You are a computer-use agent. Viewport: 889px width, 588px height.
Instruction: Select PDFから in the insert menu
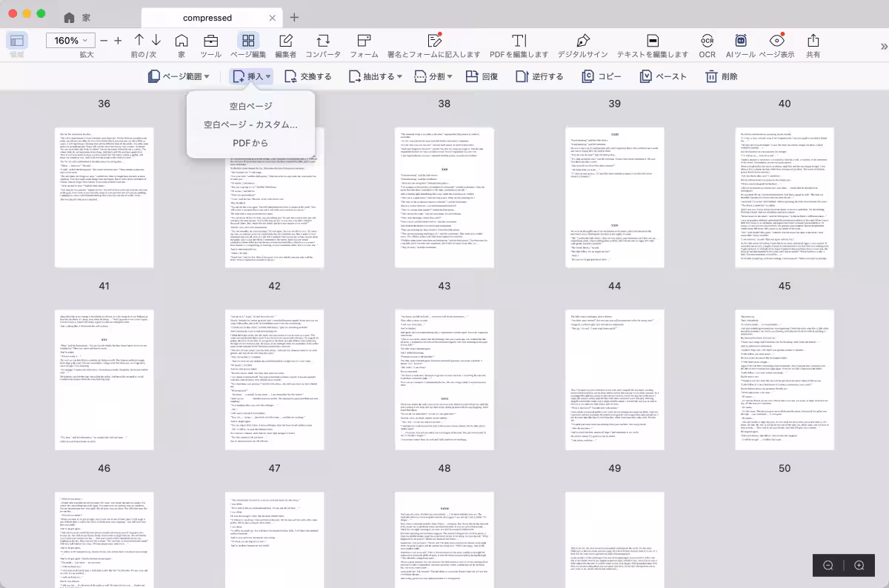(x=250, y=143)
